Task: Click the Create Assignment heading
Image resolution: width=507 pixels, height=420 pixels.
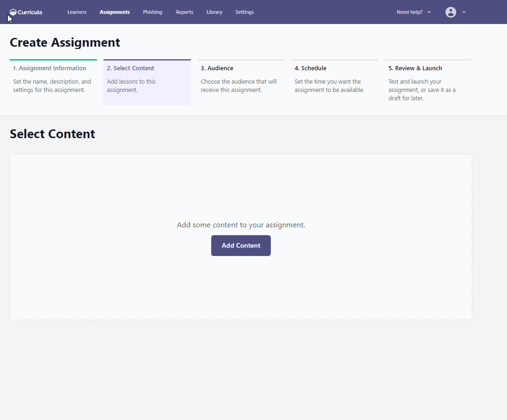Action: point(65,43)
